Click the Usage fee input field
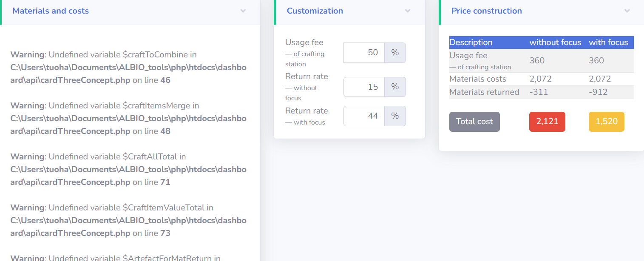This screenshot has height=261, width=644. [x=364, y=52]
